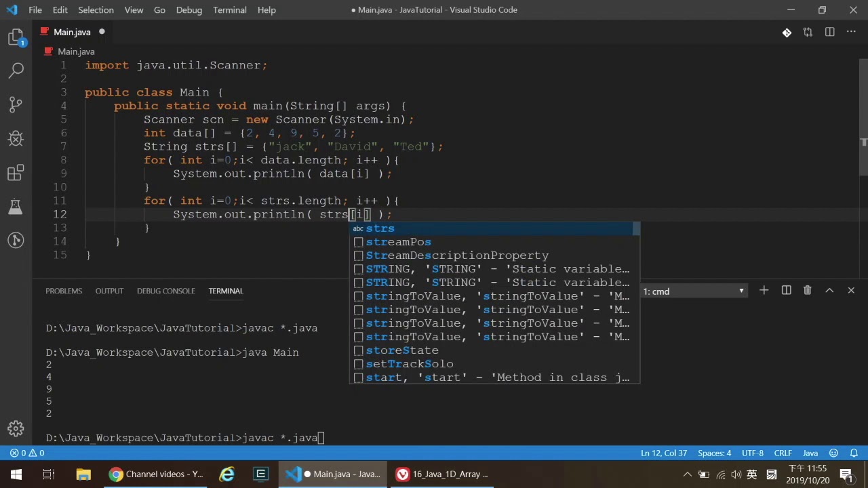Open the Source Control view
Viewport: 868px width, 488px height.
click(16, 104)
